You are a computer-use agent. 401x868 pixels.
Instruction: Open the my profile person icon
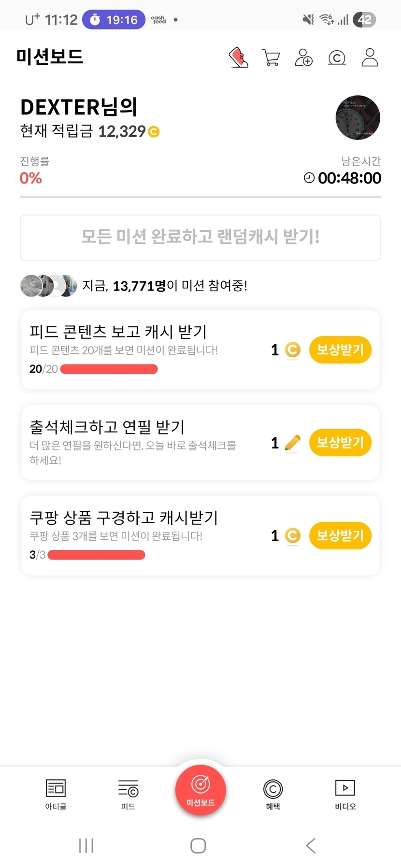[370, 57]
